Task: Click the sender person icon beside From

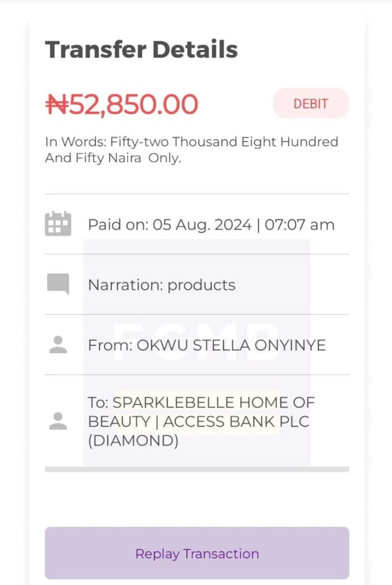Action: (x=58, y=345)
